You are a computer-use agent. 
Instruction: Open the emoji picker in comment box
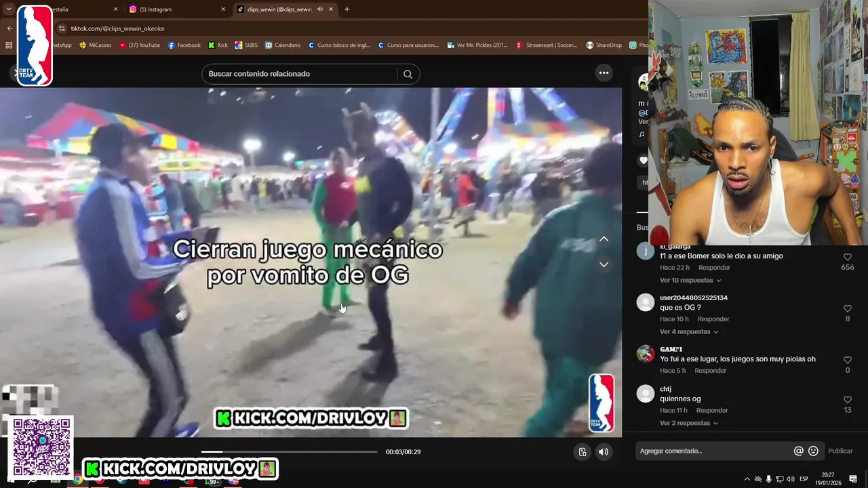click(813, 451)
